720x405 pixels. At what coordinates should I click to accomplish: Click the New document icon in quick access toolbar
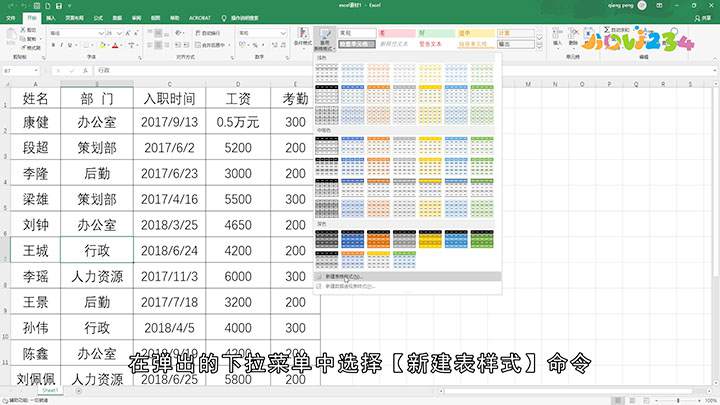48,6
